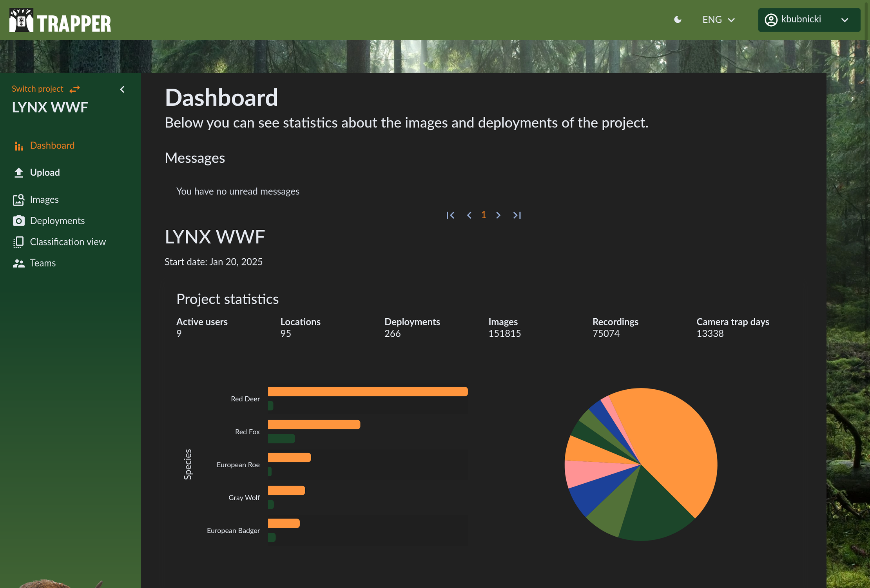Click the Red Fox orange bar

314,425
